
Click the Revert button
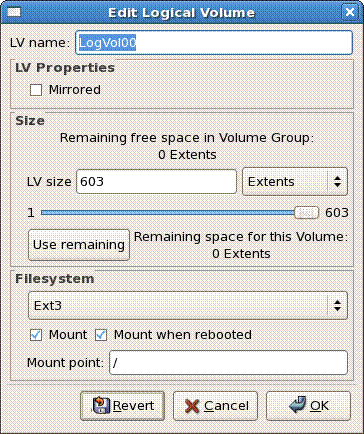coord(122,406)
